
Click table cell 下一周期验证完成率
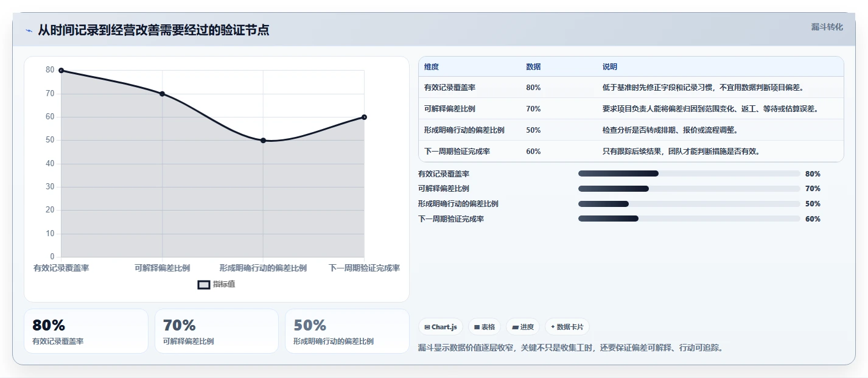coord(457,151)
